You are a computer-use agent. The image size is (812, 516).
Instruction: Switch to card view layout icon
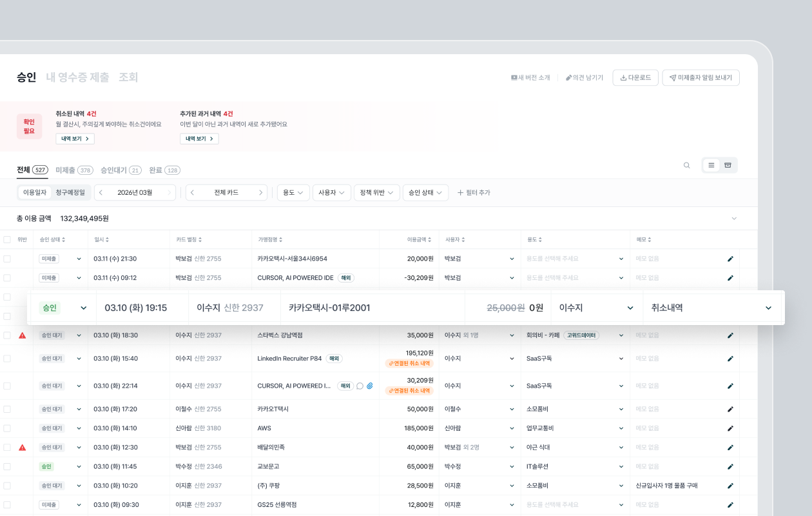click(x=728, y=165)
